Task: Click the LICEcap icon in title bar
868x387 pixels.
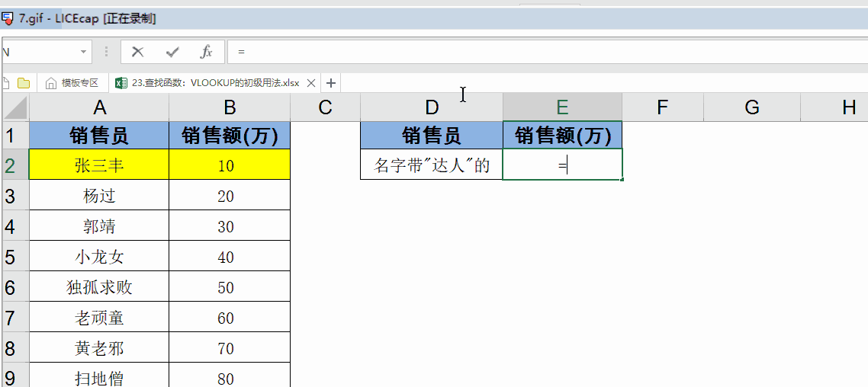Action: 8,18
